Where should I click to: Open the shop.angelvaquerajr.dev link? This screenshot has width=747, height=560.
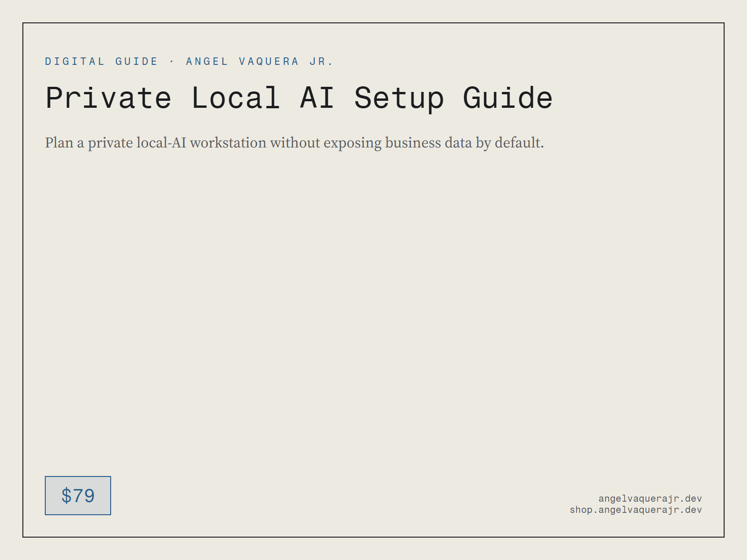635,510
